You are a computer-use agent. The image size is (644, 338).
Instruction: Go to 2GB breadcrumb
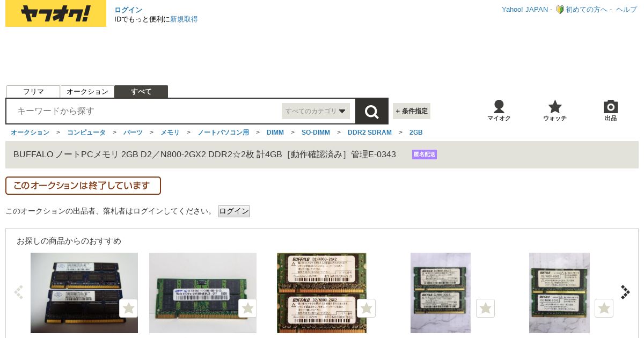416,133
